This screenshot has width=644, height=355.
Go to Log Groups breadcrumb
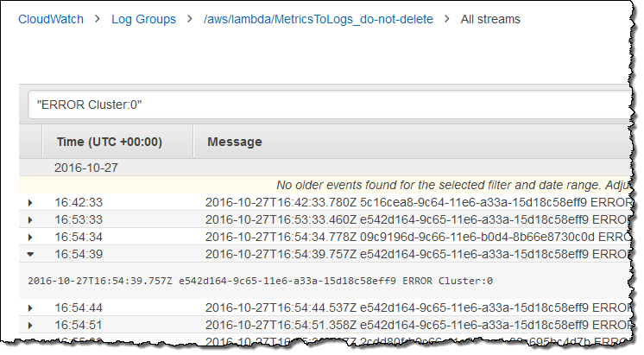(x=143, y=18)
